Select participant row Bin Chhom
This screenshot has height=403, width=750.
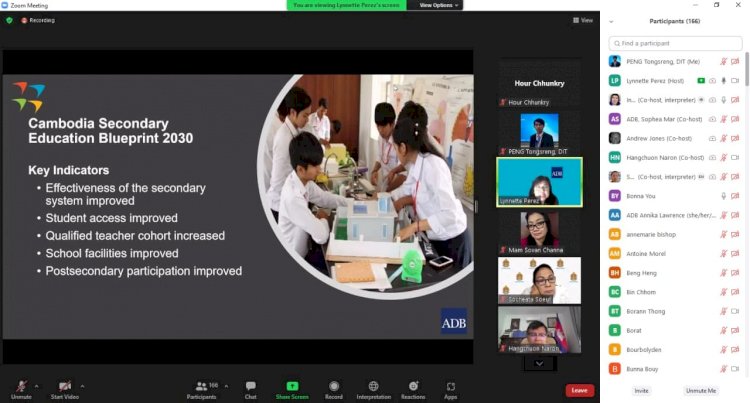tap(675, 292)
